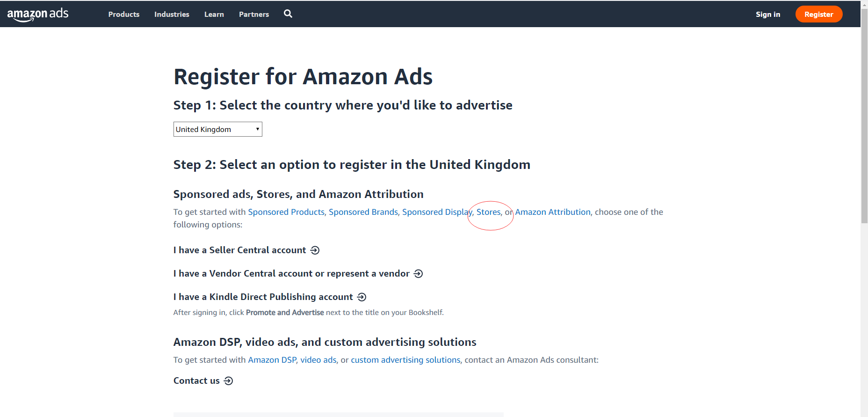Click the Sign in link
Image resolution: width=868 pixels, height=417 pixels.
click(x=768, y=15)
